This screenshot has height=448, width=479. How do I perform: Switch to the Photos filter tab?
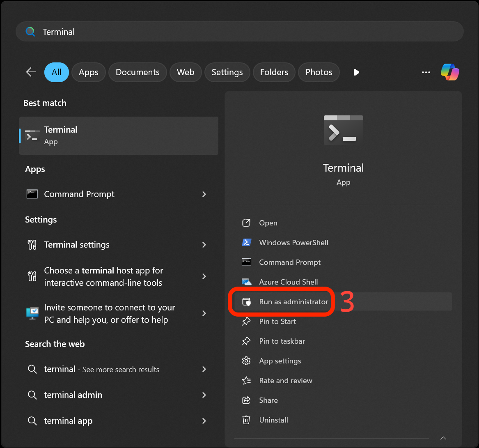(x=319, y=72)
